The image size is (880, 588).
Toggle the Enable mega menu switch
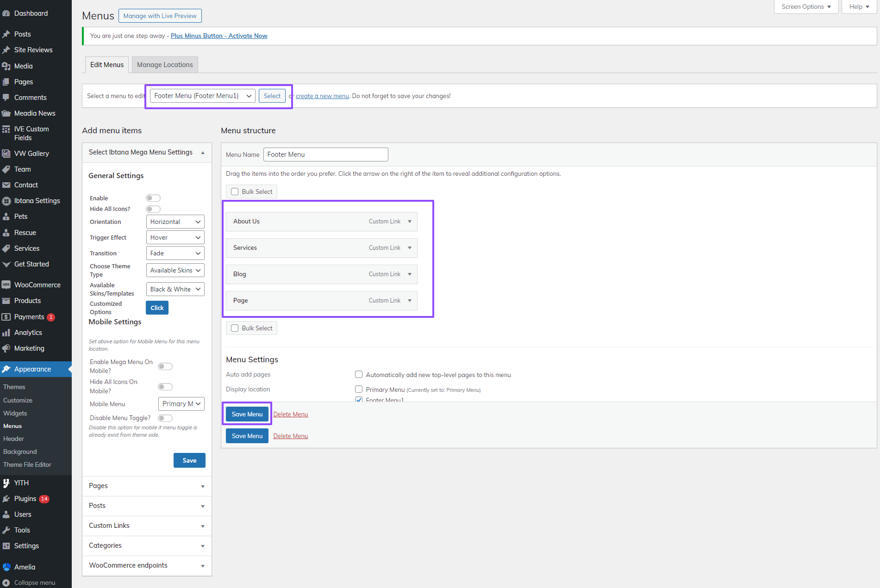pyautogui.click(x=153, y=198)
